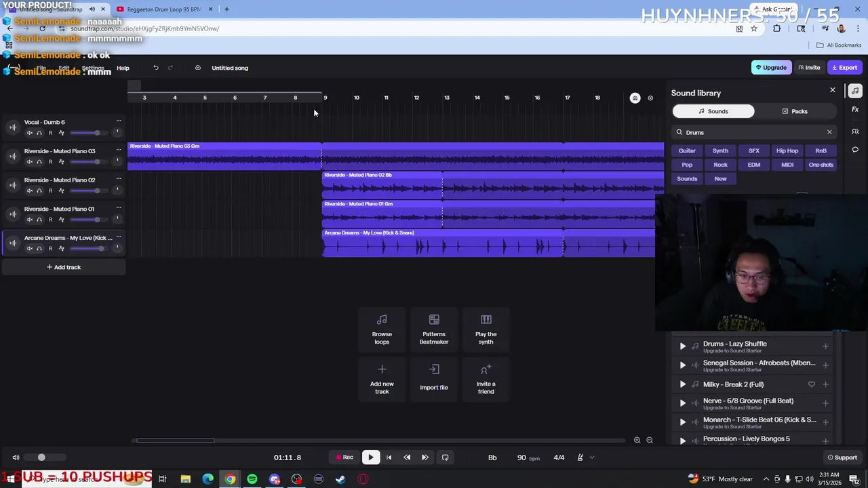
Task: Open the timeline settings gear icon
Action: [x=650, y=98]
